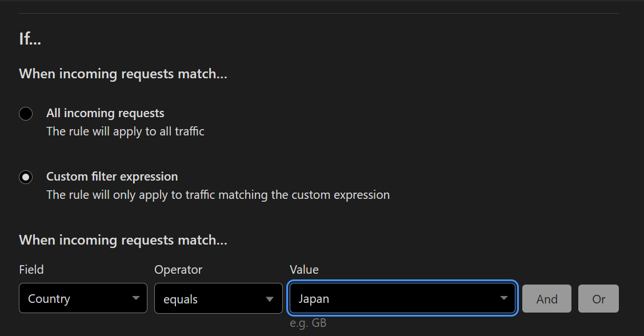Click the 'Operator' label above equals
This screenshot has width=644, height=336.
pos(178,270)
